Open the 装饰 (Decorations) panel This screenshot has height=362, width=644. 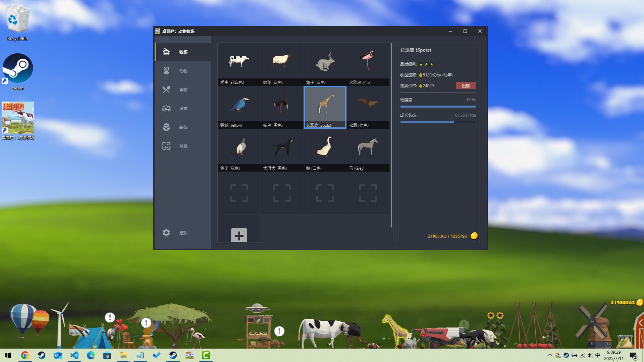tap(183, 127)
